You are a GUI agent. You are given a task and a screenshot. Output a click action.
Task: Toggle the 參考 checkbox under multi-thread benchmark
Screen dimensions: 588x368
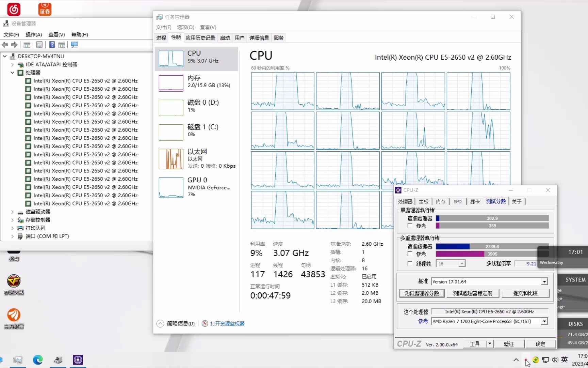[x=410, y=254]
